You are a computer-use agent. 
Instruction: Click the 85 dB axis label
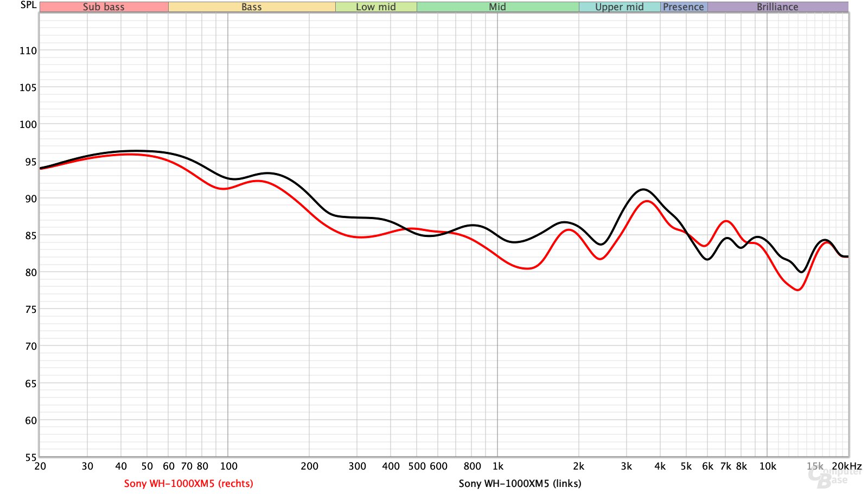tap(31, 235)
